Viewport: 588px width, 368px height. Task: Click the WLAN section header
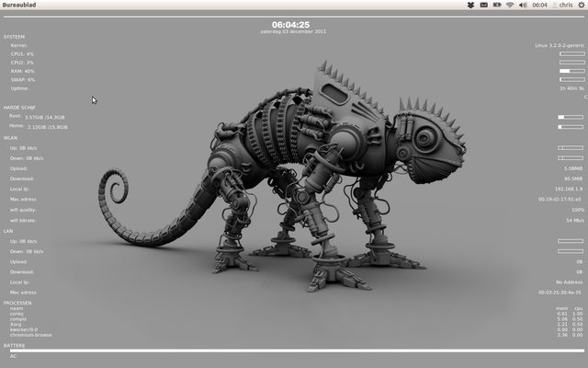(10, 138)
